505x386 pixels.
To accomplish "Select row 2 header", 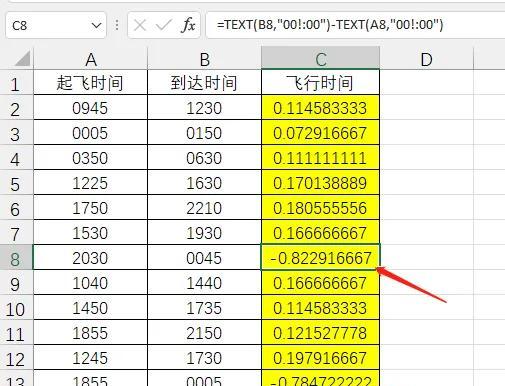I will [x=16, y=108].
